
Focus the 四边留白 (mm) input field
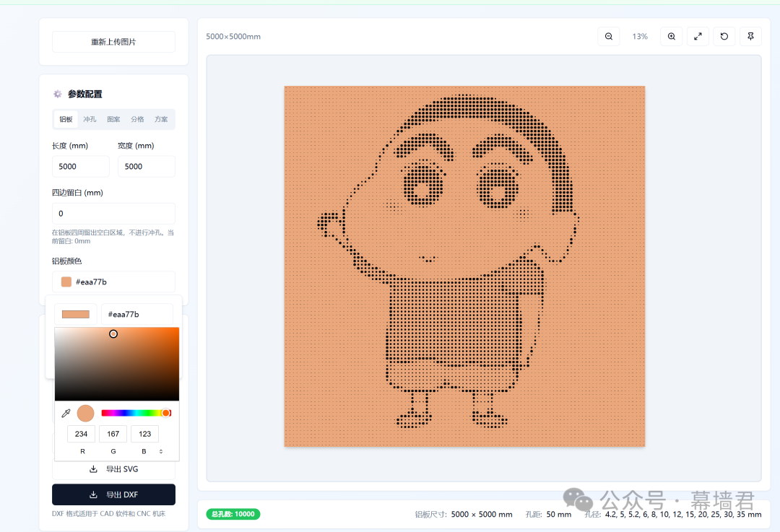113,214
